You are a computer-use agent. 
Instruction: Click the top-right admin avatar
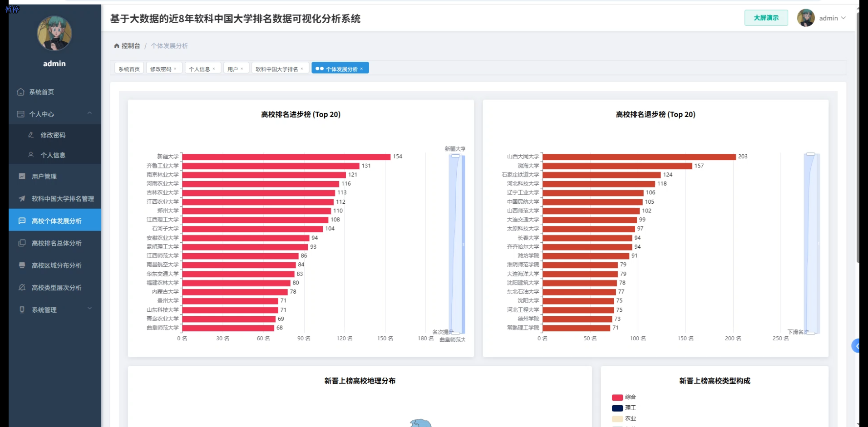click(806, 18)
